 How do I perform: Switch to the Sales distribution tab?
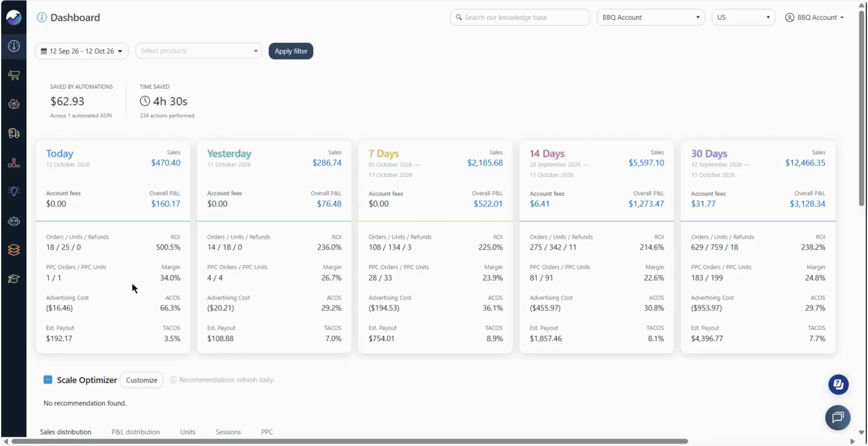65,432
